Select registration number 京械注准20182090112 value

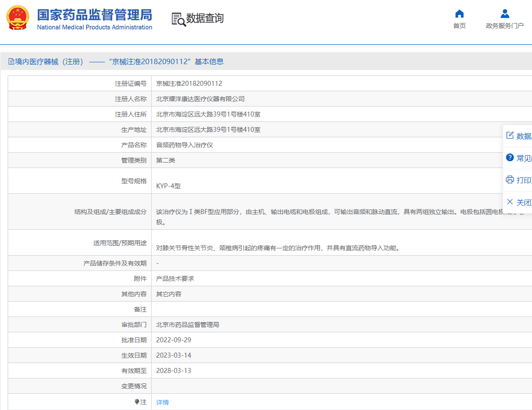click(189, 84)
